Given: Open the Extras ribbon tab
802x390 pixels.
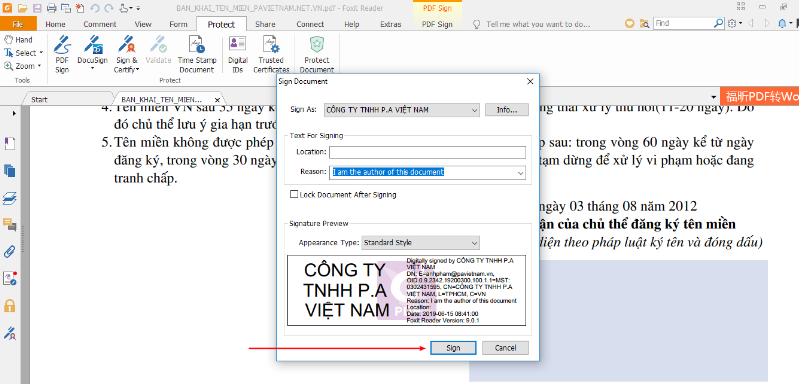Looking at the screenshot, I should [x=391, y=24].
